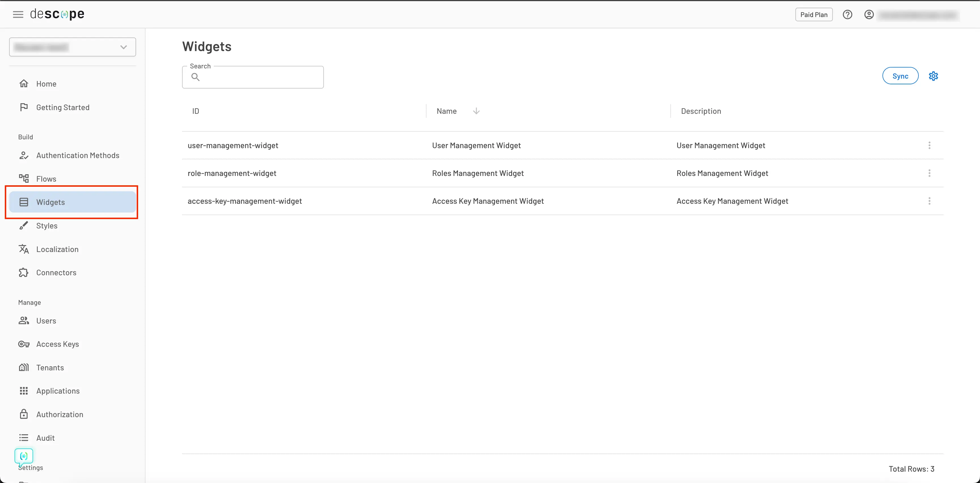Open table settings gear icon
Viewport: 980px width, 483px height.
[933, 76]
